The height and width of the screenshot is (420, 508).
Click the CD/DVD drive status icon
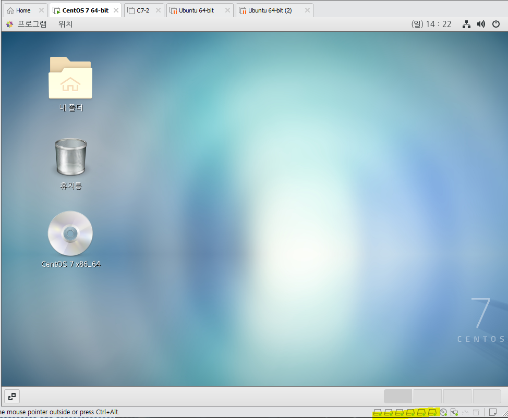coord(443,412)
